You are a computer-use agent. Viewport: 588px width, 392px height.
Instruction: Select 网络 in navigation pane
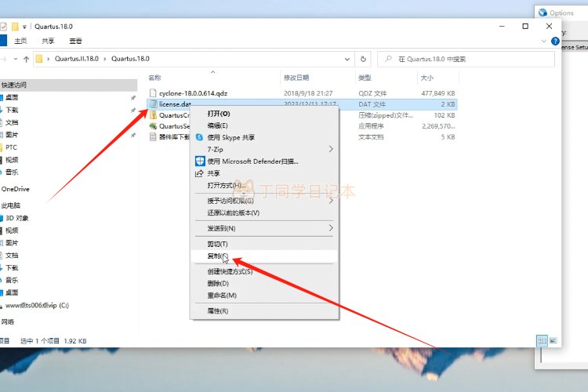click(8, 322)
